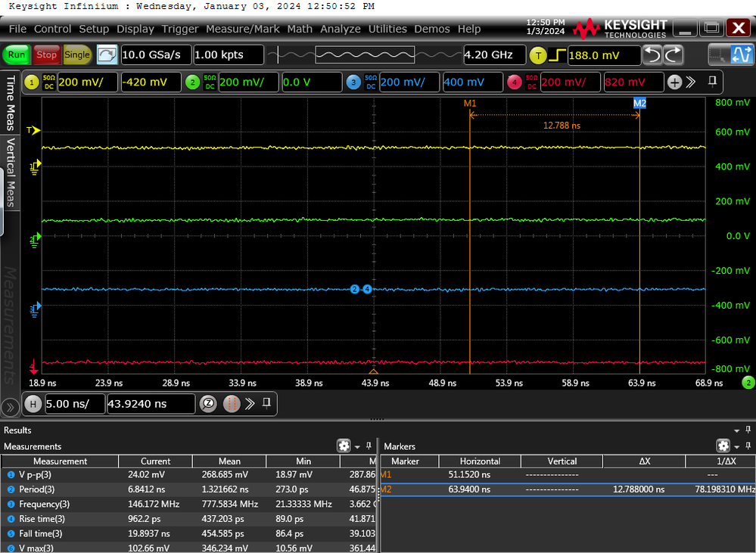Click the add channel plus icon
This screenshot has width=756, height=553.
click(x=674, y=82)
